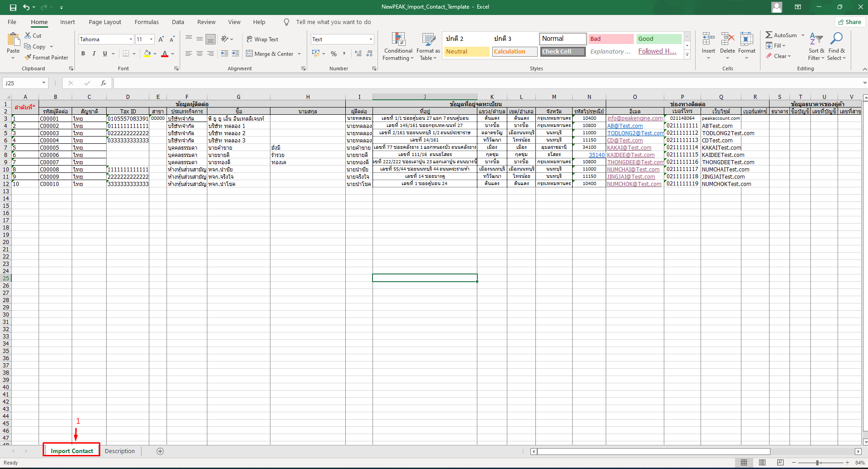This screenshot has width=868, height=469.
Task: Click the Share button
Action: pos(850,22)
